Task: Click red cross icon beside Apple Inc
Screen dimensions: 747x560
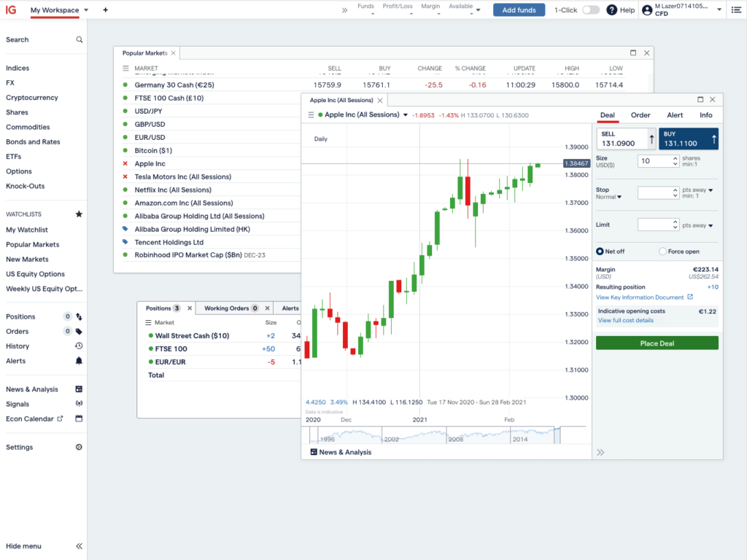Action: click(x=125, y=164)
